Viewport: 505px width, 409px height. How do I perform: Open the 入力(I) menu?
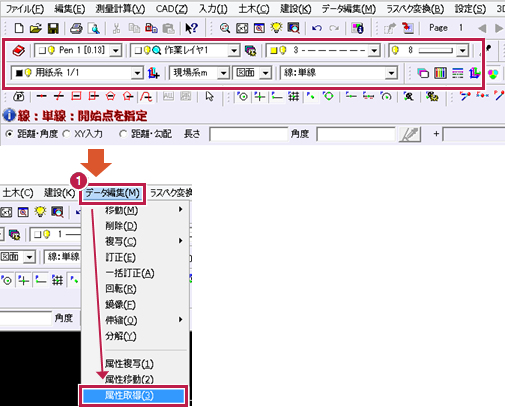(x=213, y=9)
